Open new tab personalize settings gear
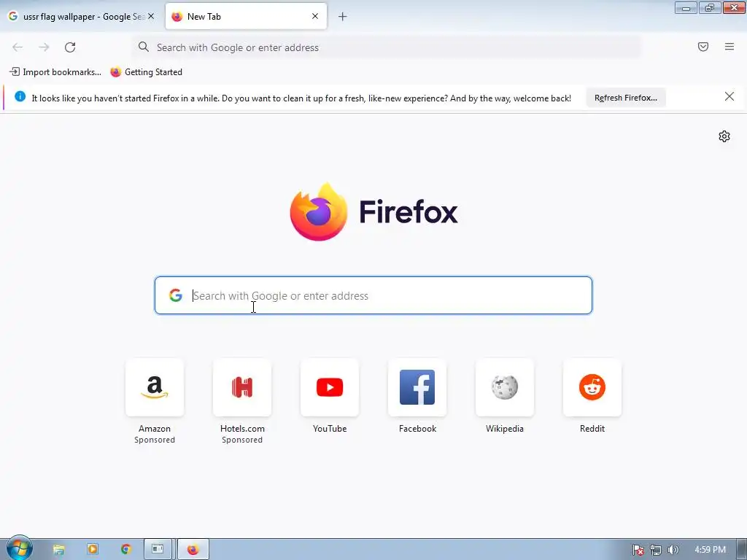 click(x=724, y=136)
